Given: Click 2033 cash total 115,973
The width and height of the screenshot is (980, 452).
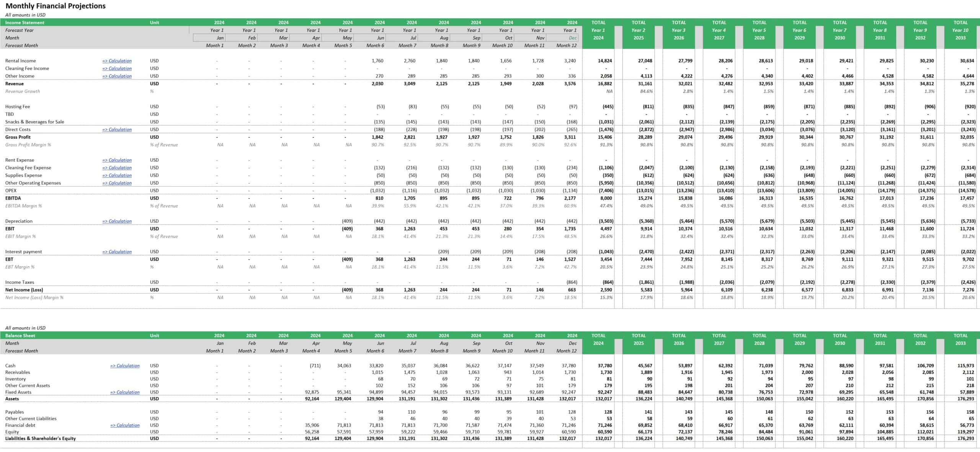Looking at the screenshot, I should point(966,366).
